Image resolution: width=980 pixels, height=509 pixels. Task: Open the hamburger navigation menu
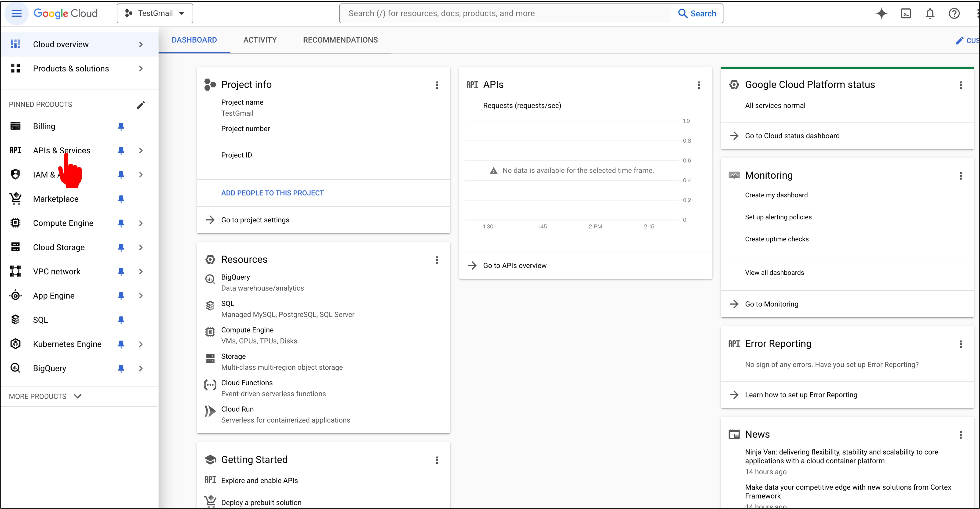(16, 14)
